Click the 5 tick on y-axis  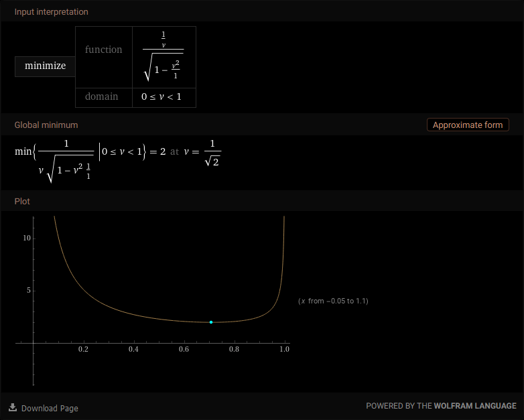point(28,291)
